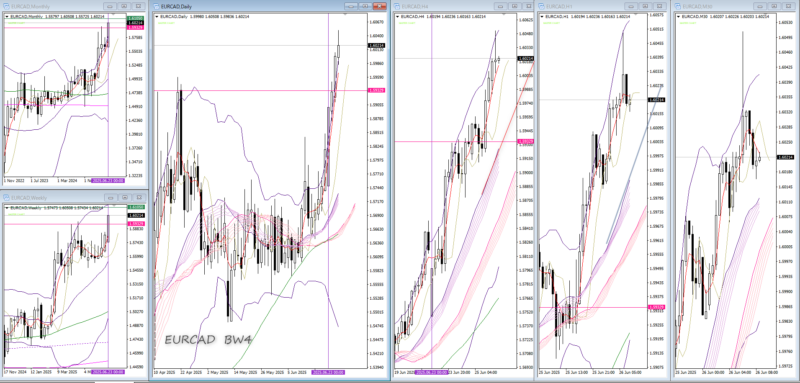
Task: Click black 1.60214 price label on M30 chart
Action: [x=785, y=158]
